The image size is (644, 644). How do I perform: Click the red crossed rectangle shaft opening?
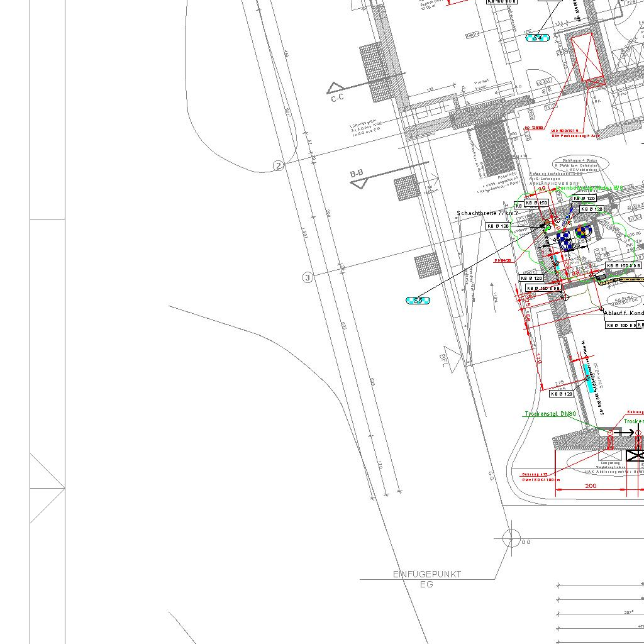583,57
